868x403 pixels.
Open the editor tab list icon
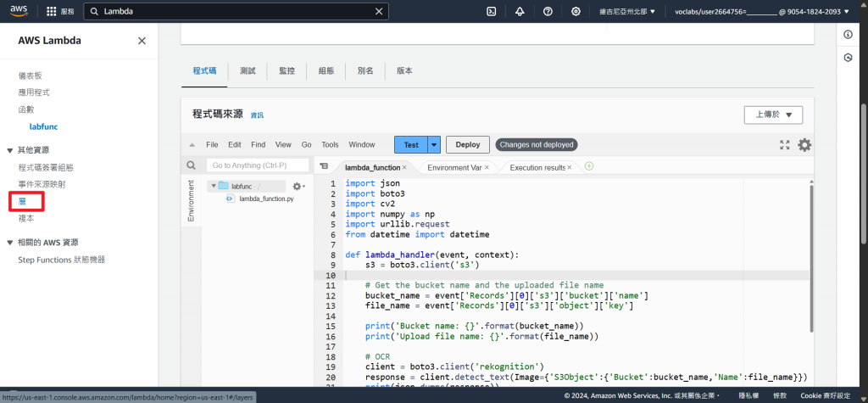click(324, 165)
